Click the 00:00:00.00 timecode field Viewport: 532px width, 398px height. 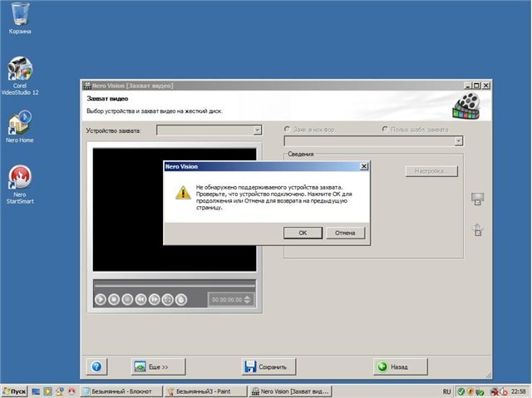pyautogui.click(x=227, y=300)
